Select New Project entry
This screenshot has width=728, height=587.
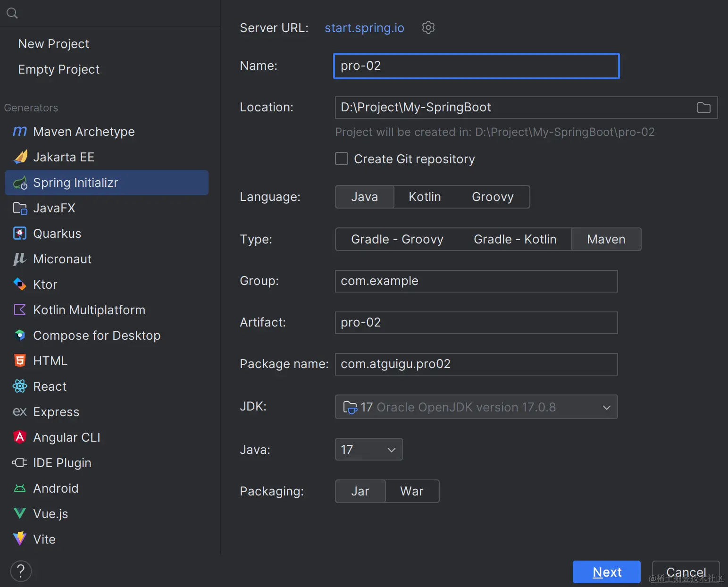pos(54,44)
